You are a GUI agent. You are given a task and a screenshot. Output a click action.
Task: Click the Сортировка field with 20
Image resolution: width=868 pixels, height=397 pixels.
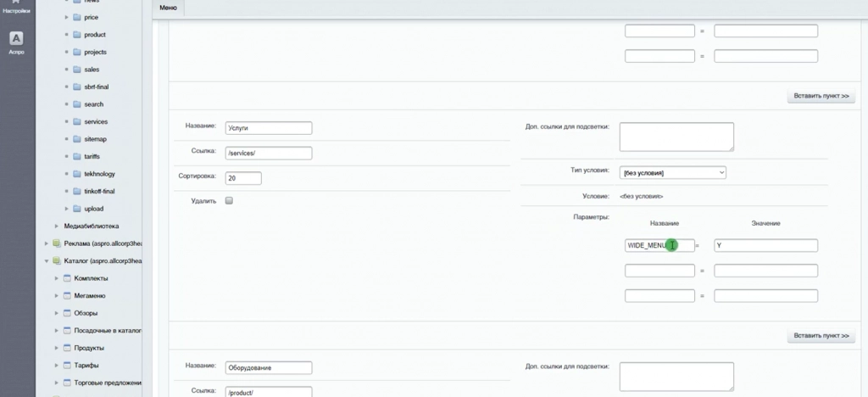pyautogui.click(x=243, y=178)
